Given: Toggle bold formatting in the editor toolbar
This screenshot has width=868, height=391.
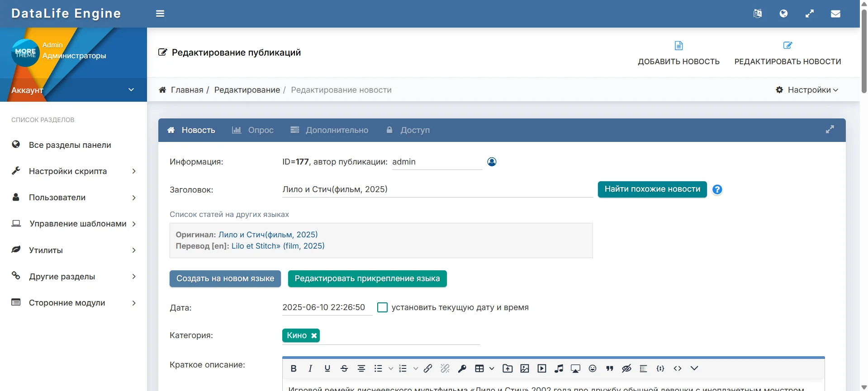Looking at the screenshot, I should click(x=294, y=368).
